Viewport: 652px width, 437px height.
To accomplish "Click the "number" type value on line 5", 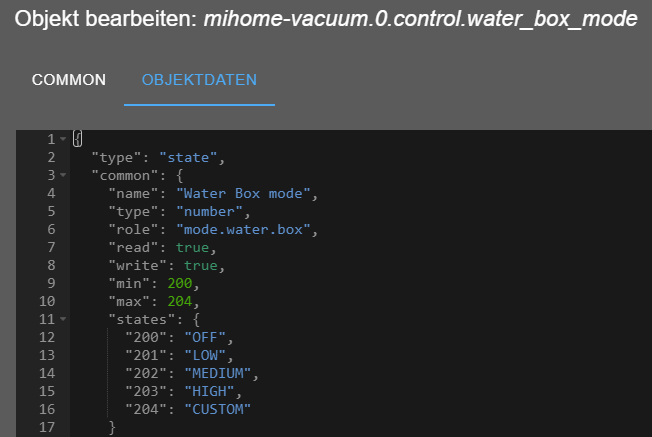I will pyautogui.click(x=210, y=212).
